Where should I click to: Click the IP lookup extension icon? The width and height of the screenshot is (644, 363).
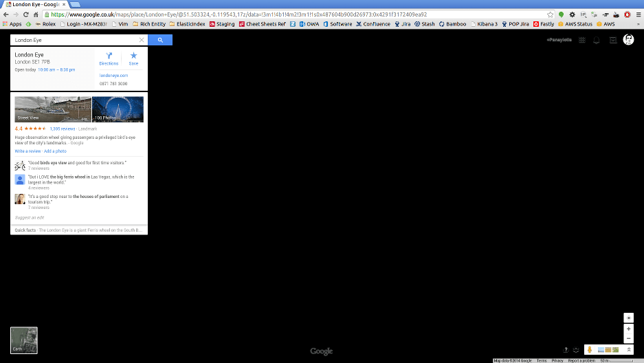tap(584, 14)
